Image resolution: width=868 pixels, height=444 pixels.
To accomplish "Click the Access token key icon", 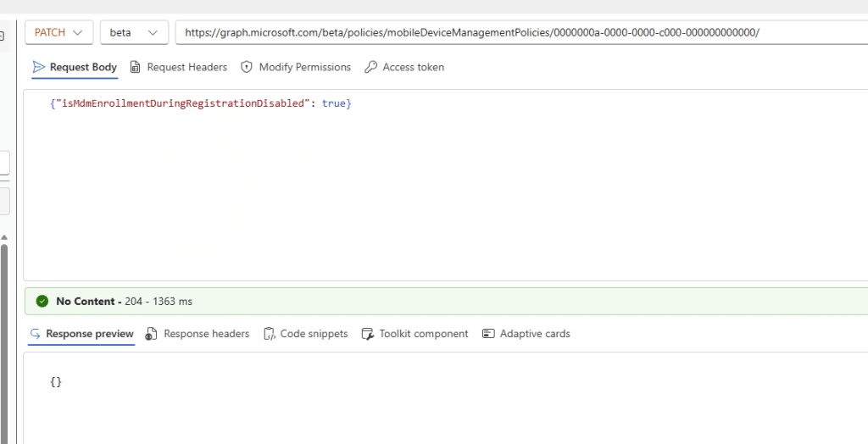I will pos(370,67).
